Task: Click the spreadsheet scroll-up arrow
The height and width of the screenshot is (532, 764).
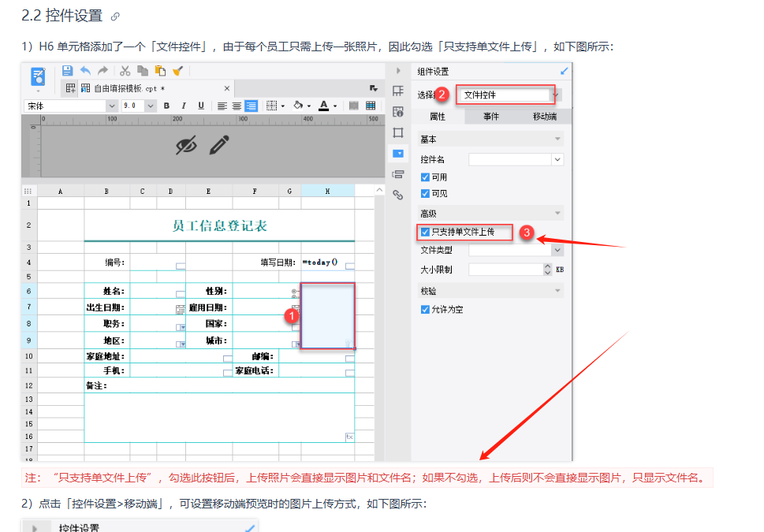Action: click(x=379, y=190)
